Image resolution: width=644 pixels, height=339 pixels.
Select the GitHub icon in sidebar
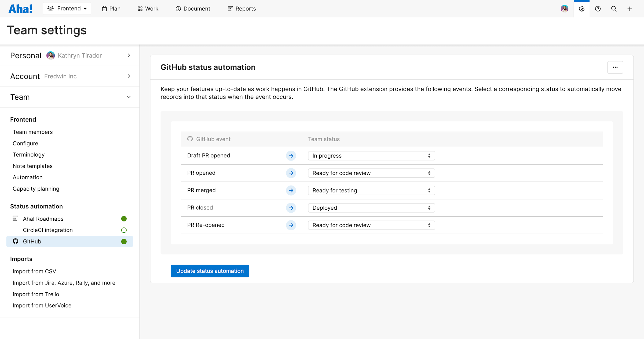coord(15,241)
